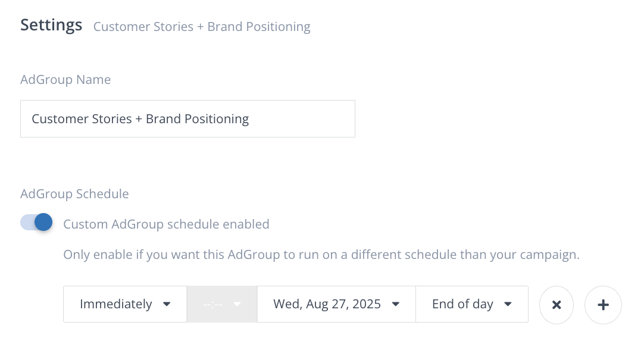The height and width of the screenshot is (344, 644).
Task: Disable the Custom AdGroup schedule switch
Action: coord(37,223)
